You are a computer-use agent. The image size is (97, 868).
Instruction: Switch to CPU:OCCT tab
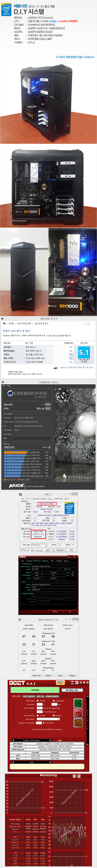[16, 696]
